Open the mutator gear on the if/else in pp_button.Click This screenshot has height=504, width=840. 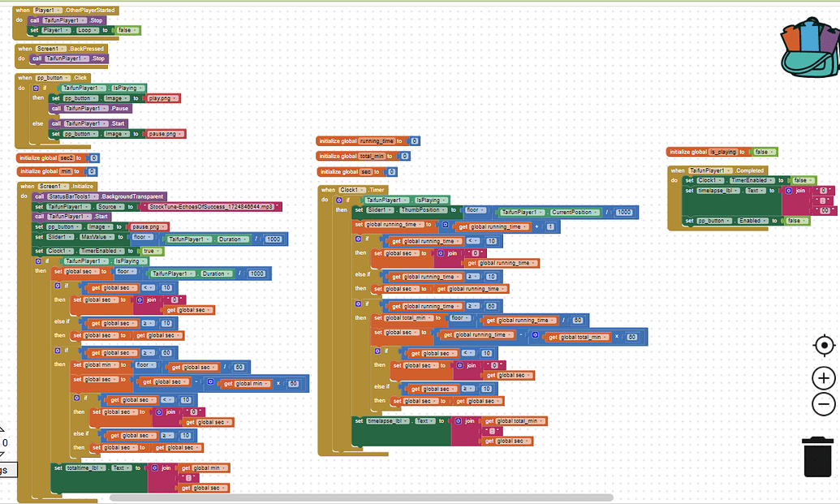pos(36,88)
